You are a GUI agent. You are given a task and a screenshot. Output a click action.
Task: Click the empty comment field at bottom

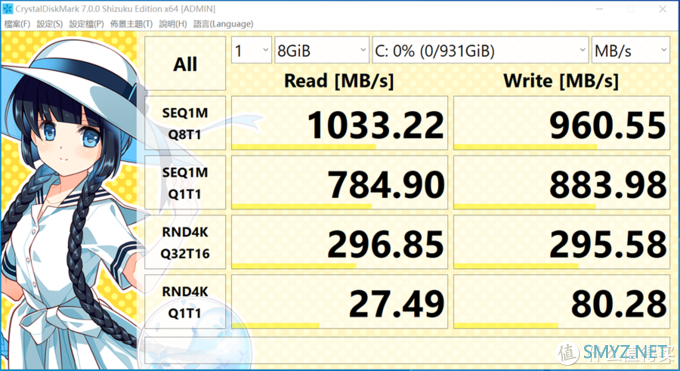coord(407,350)
